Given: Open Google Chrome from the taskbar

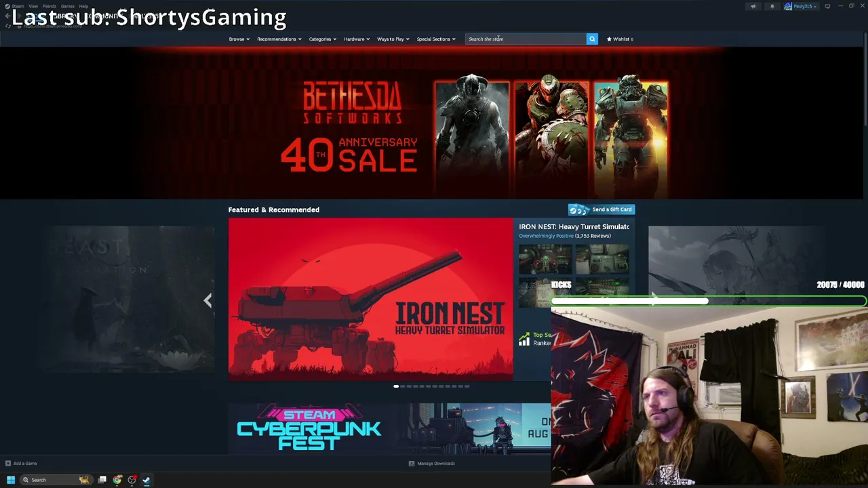Looking at the screenshot, I should coord(117,480).
